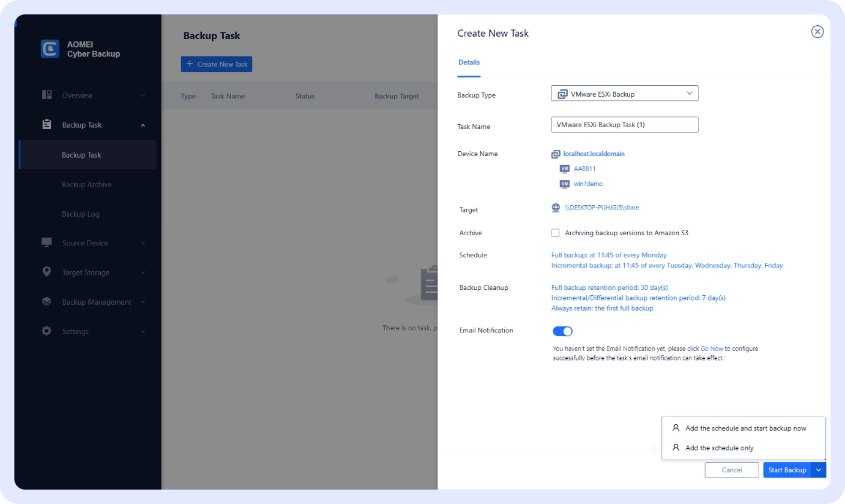Open the localhost.localdomain device link
Screen dimensions: 845x504
point(594,154)
